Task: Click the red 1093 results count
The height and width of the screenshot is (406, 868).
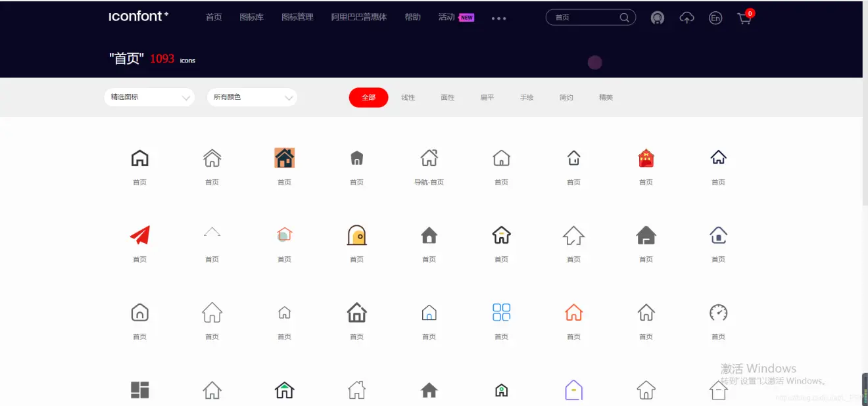Action: (x=162, y=58)
